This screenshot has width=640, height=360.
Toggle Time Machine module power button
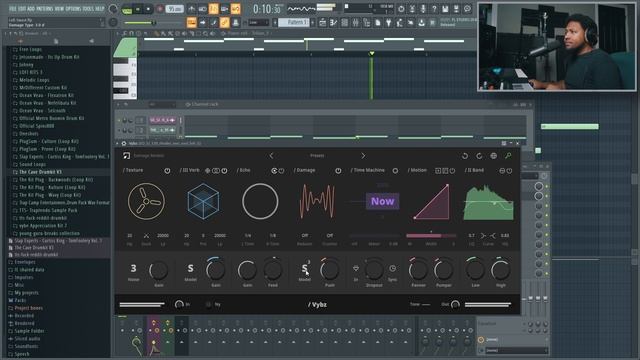395,171
